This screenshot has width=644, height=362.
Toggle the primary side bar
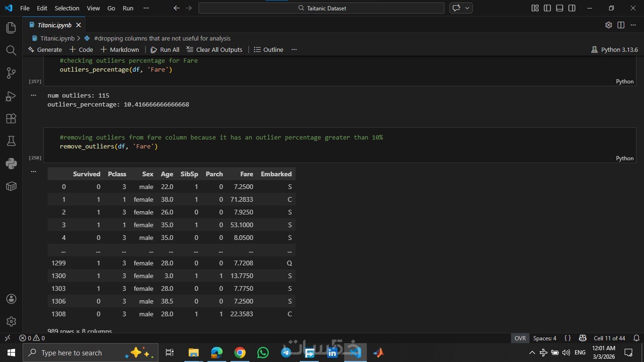coord(547,8)
